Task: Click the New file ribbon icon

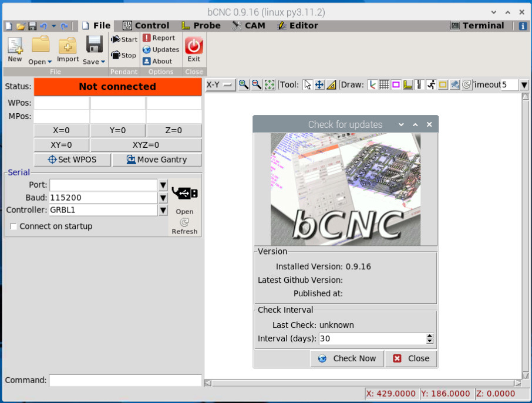Action: click(x=15, y=49)
